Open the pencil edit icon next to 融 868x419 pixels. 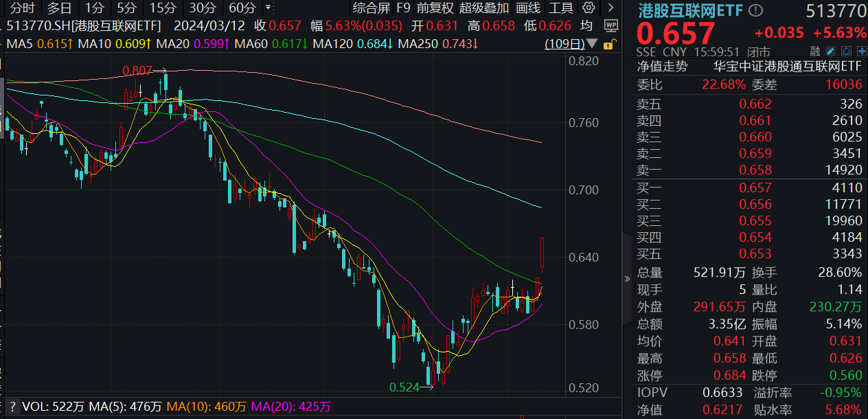830,49
